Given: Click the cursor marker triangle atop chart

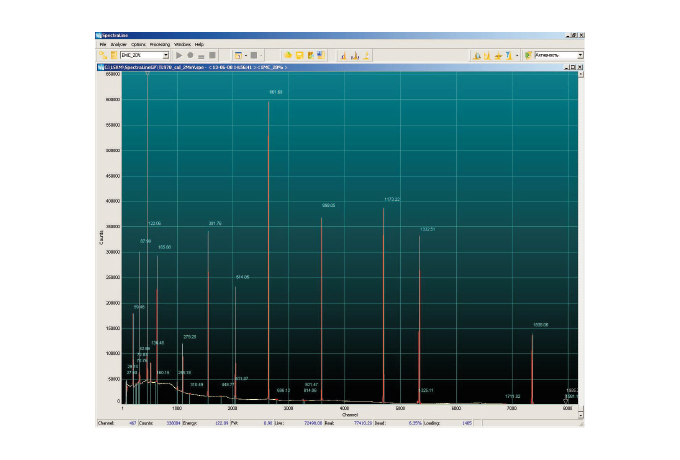Looking at the screenshot, I should point(147,75).
